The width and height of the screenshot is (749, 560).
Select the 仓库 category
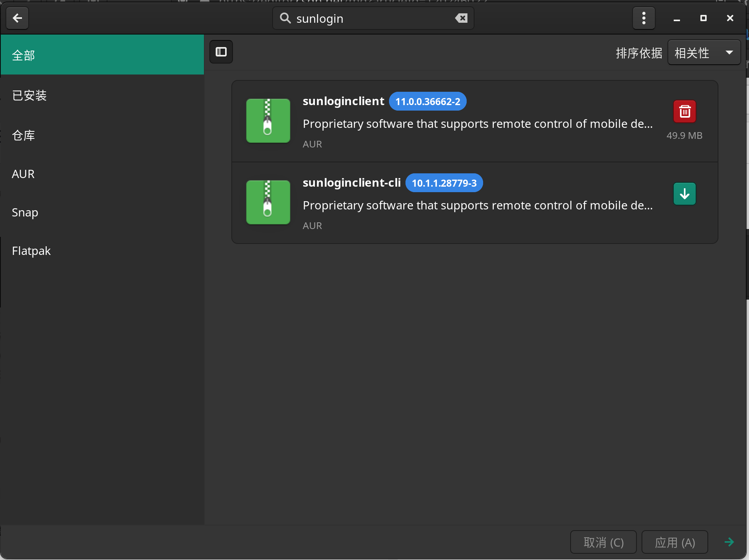(102, 135)
